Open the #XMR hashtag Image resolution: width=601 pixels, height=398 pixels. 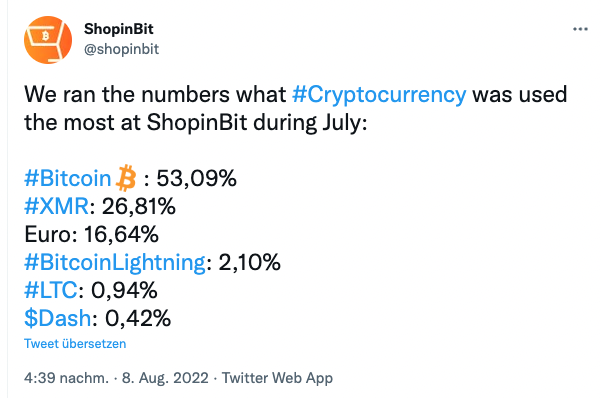pyautogui.click(x=56, y=206)
